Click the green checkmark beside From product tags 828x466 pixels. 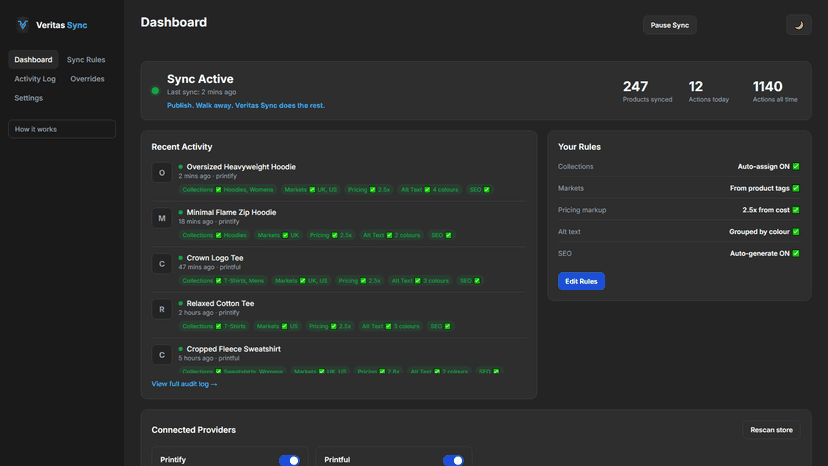pos(796,188)
